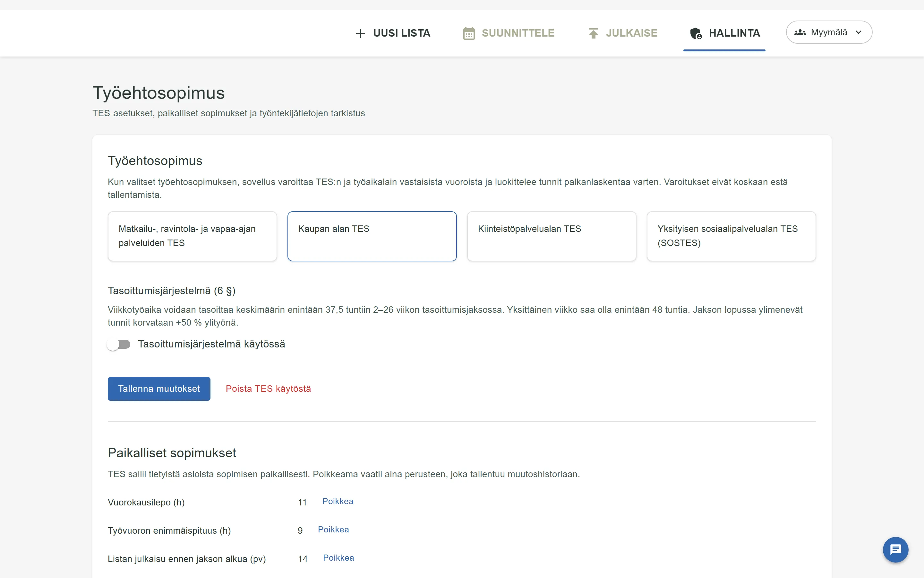Expand the Myymälä dropdown chevron

point(858,32)
